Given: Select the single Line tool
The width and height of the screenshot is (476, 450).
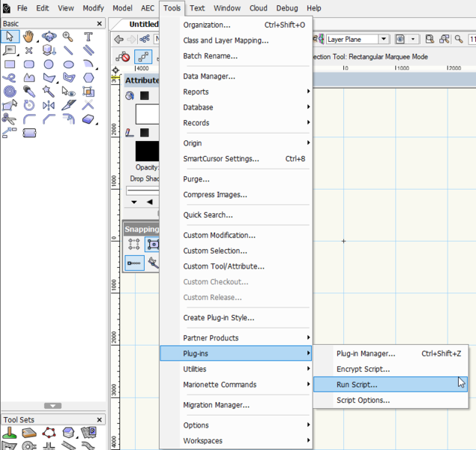Looking at the screenshot, I should (x=68, y=50).
